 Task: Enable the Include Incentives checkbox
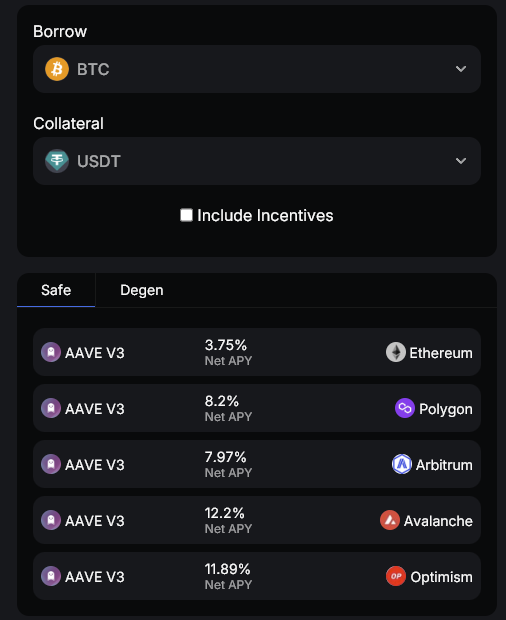pyautogui.click(x=186, y=215)
